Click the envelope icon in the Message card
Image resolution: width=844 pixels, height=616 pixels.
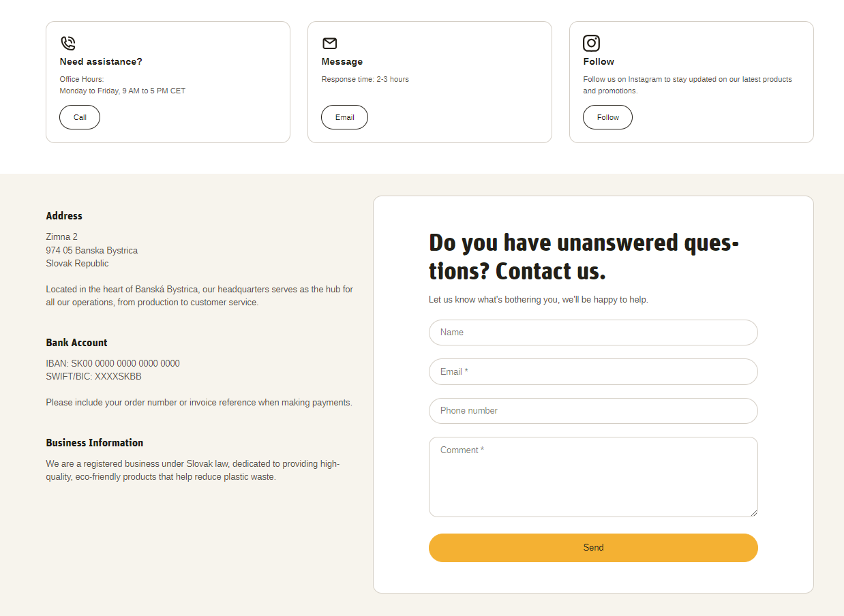tap(329, 42)
